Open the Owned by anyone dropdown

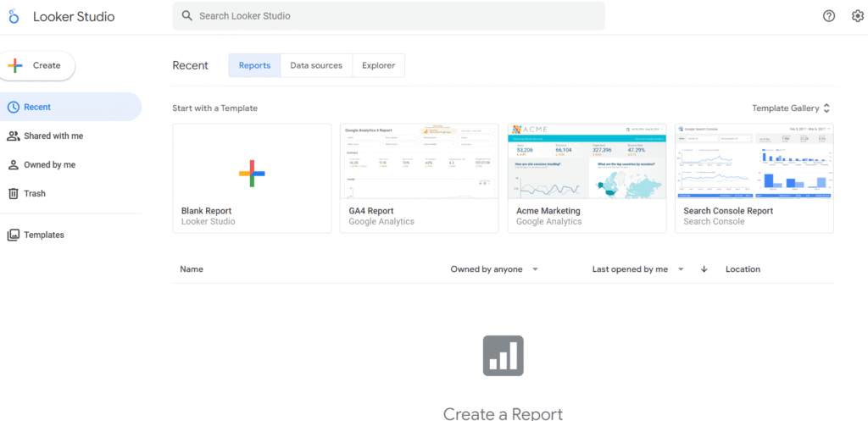point(494,269)
